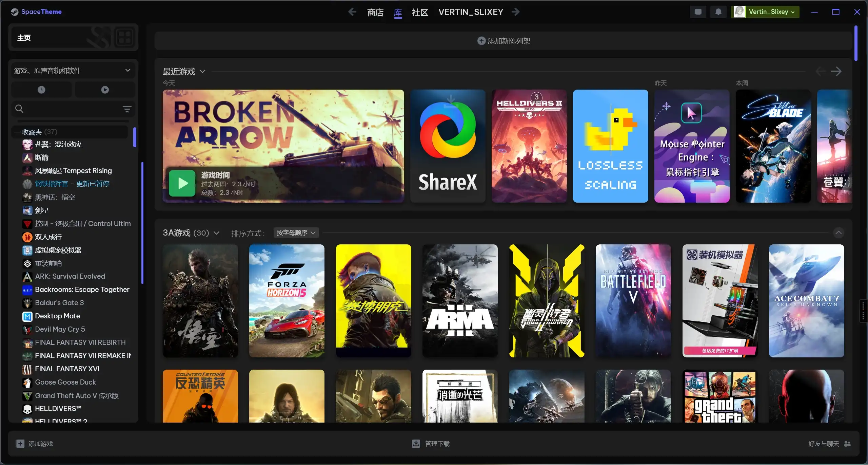Image resolution: width=868 pixels, height=465 pixels.
Task: Click the plus icon to add new shelf
Action: coord(481,41)
